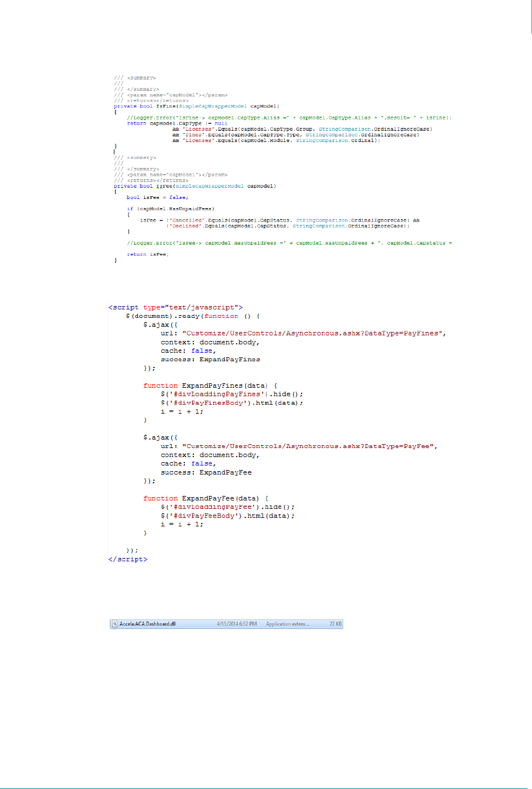Viewport: 532px width, 789px height.
Task: Click the DLL file icon beside Accela.ACA.Dashboard.dll
Action: pos(114,624)
